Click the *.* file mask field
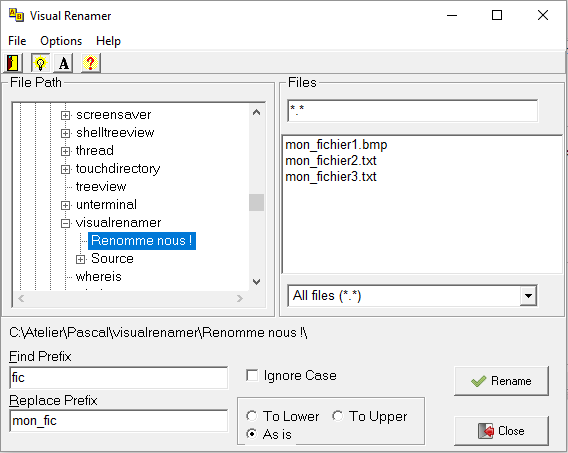The width and height of the screenshot is (568, 453). pyautogui.click(x=413, y=111)
